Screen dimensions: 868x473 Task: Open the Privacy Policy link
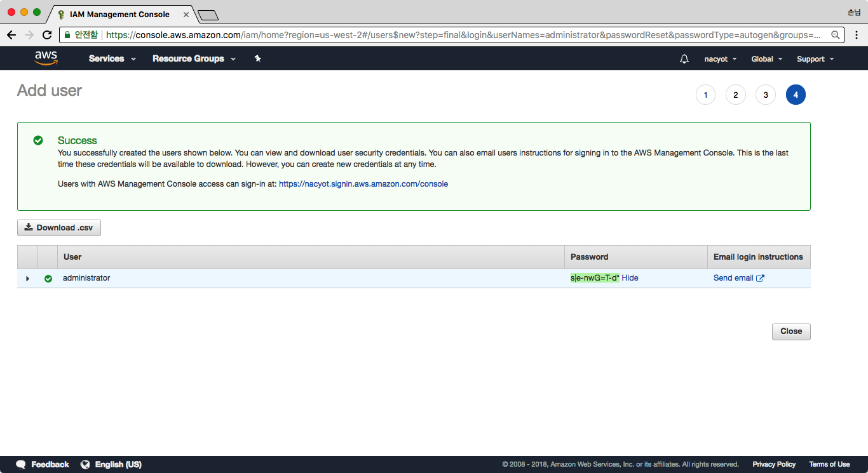click(774, 465)
